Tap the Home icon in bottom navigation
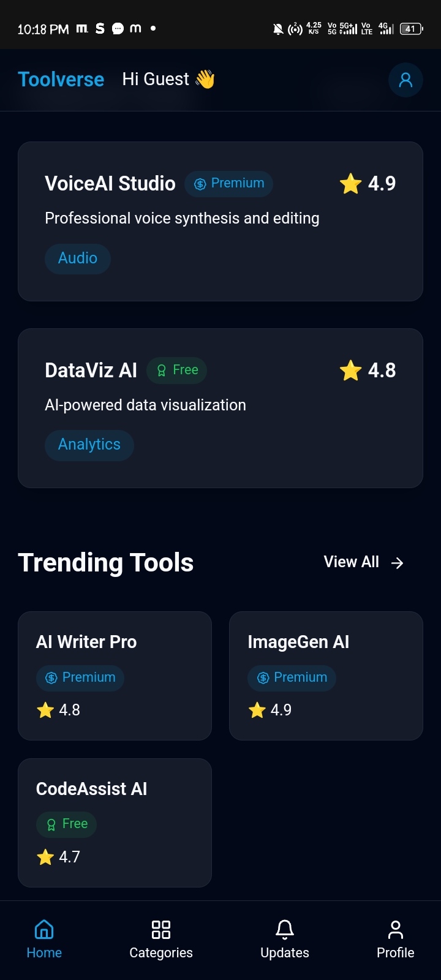This screenshot has width=441, height=980. (44, 929)
